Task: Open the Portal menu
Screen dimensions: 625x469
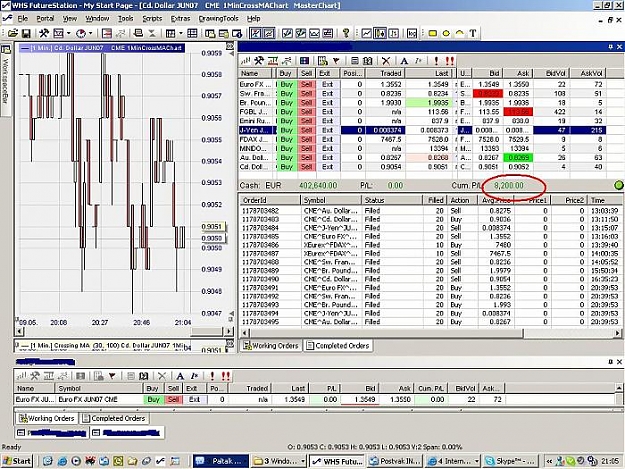Action: [x=45, y=18]
